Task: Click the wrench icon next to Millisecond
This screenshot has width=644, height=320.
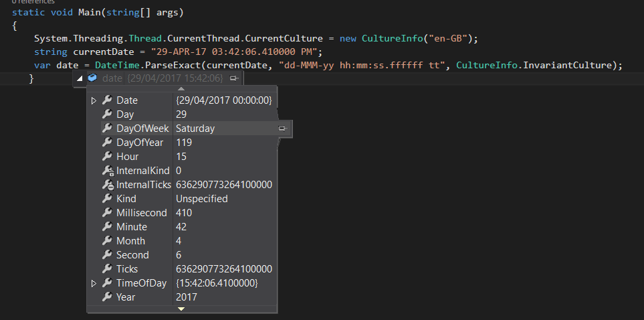Action: click(107, 213)
